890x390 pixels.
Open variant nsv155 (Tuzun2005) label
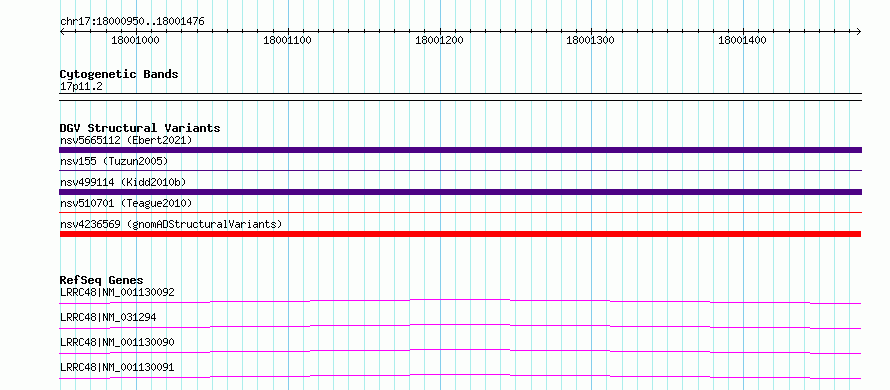point(114,161)
